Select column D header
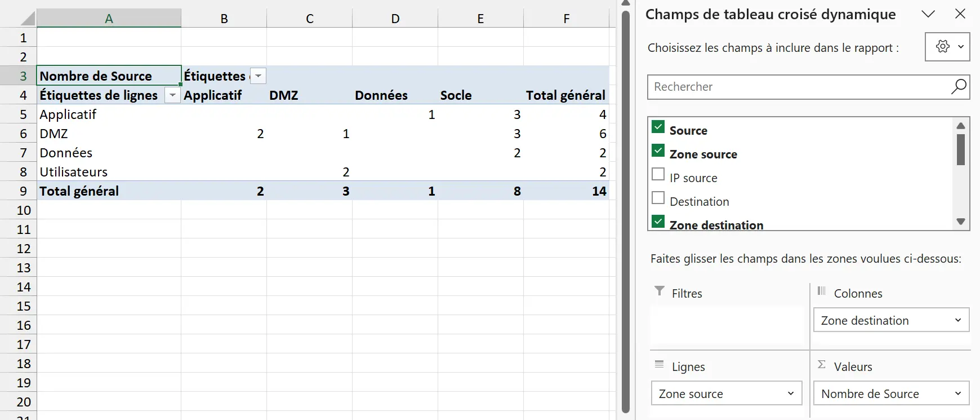The image size is (980, 420). coord(395,19)
